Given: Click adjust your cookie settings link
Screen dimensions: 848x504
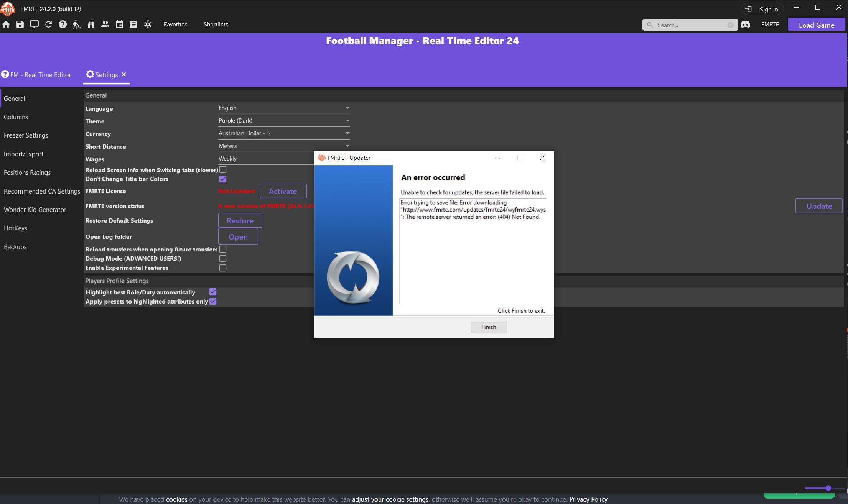Looking at the screenshot, I should tap(390, 499).
